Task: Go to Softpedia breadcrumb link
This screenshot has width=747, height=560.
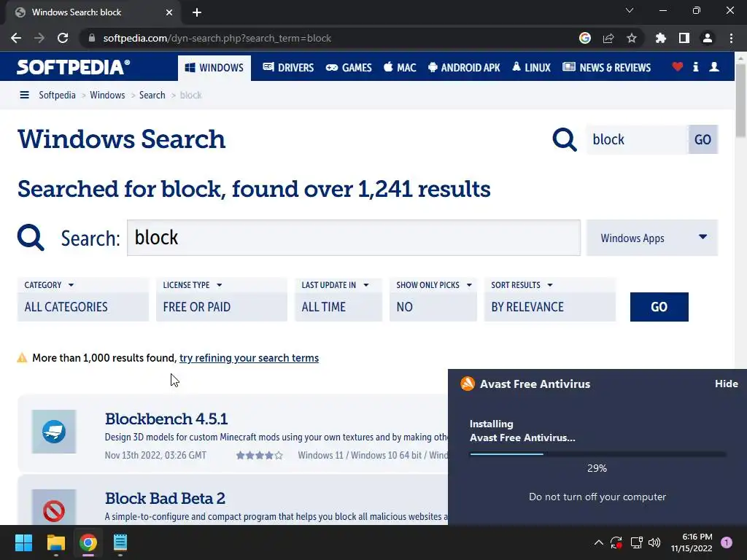Action: [x=57, y=95]
